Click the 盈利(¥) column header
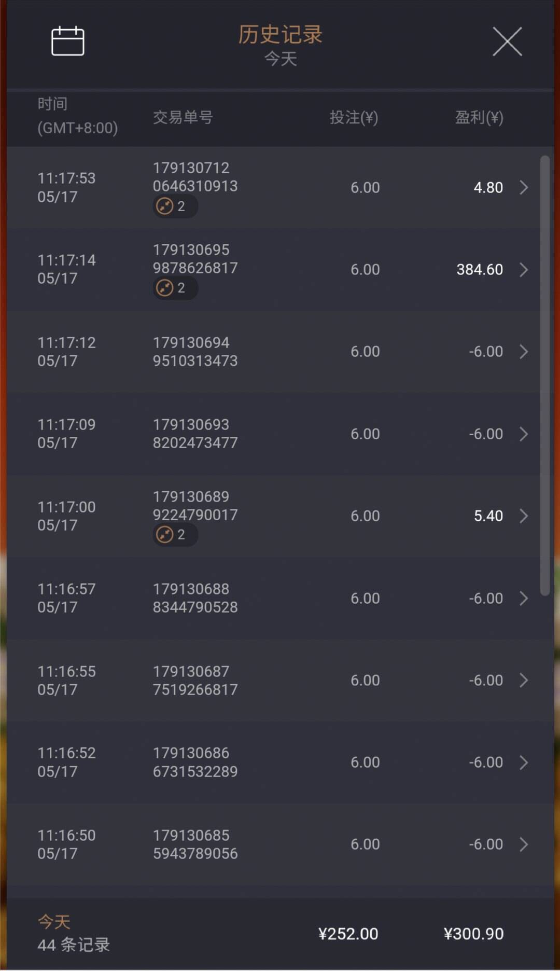The width and height of the screenshot is (560, 971). pyautogui.click(x=479, y=118)
